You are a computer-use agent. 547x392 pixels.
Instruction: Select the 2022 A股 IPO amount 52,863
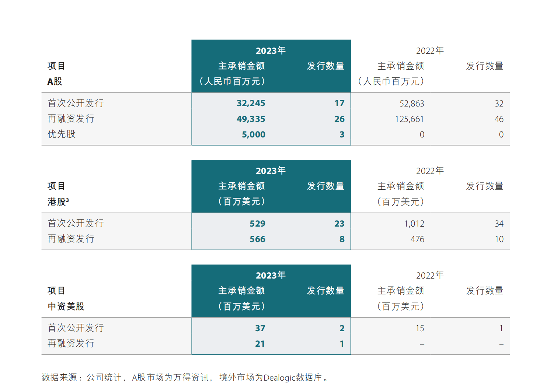[412, 104]
